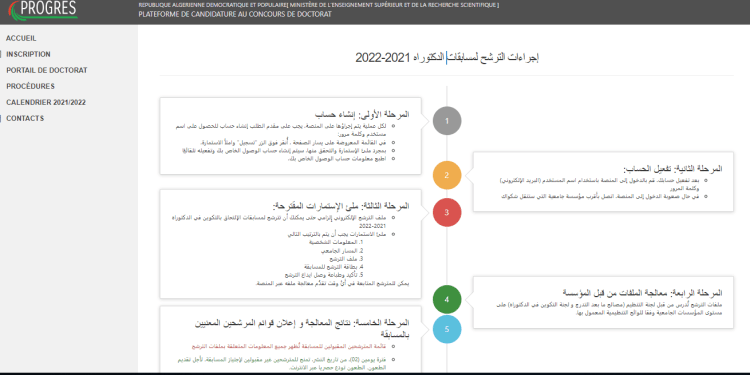The height and width of the screenshot is (375, 750).
Task: Click the blue step 5 timeline circle
Action: tap(447, 329)
